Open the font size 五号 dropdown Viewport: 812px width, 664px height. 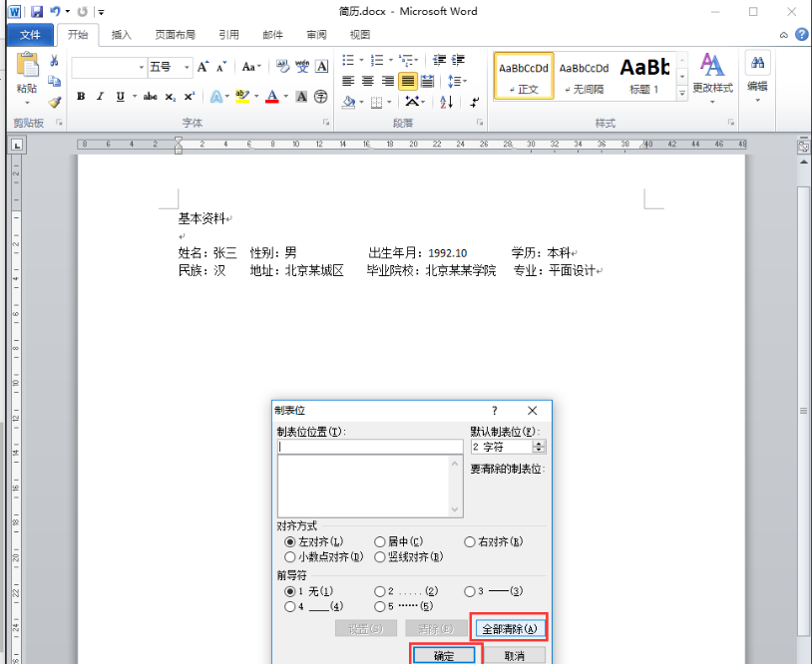coord(187,67)
